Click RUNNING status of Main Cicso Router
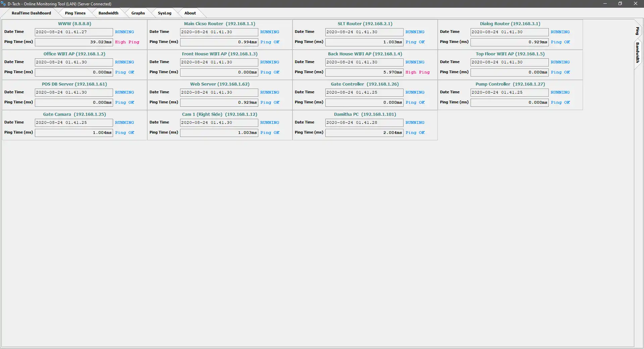Viewport: 644px width, 349px height. 270,32
